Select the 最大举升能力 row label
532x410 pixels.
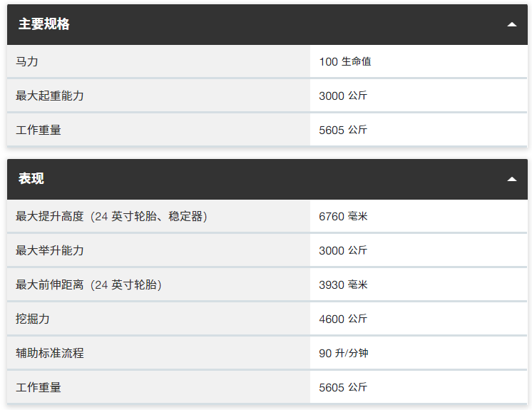point(50,250)
